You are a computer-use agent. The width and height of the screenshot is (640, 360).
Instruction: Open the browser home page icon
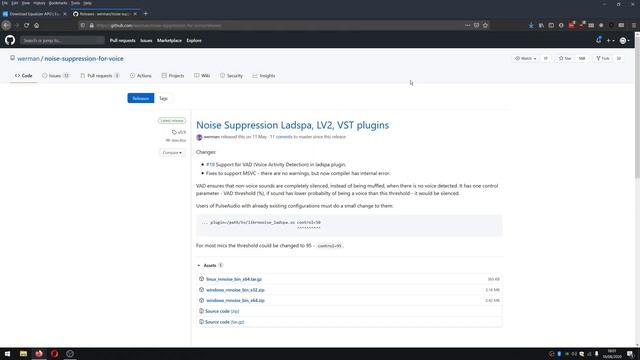[36, 25]
